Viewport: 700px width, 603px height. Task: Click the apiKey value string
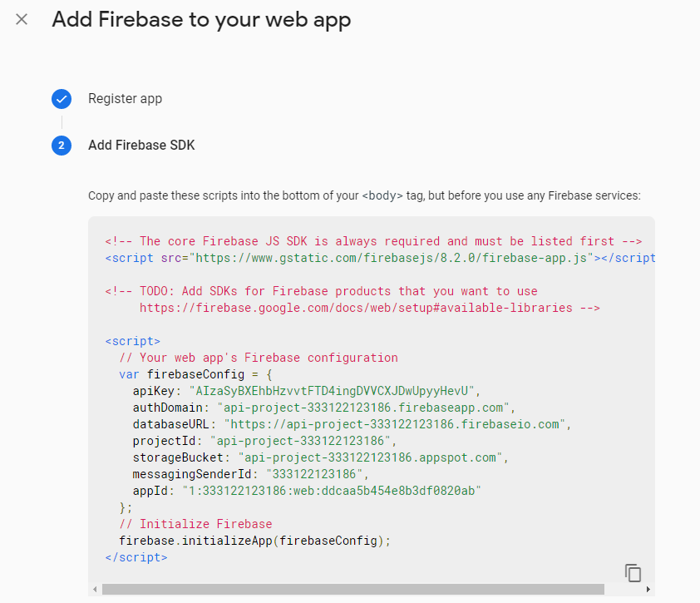coord(331,391)
